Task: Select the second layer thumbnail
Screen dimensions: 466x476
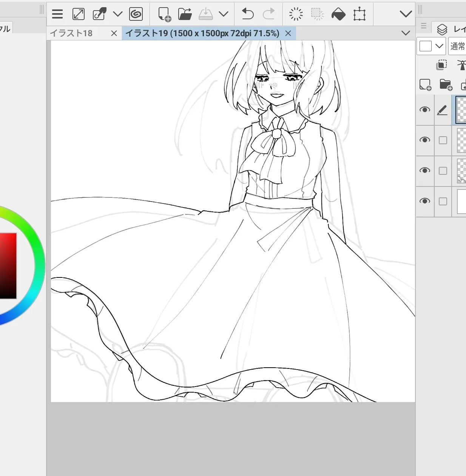Action: [461, 140]
